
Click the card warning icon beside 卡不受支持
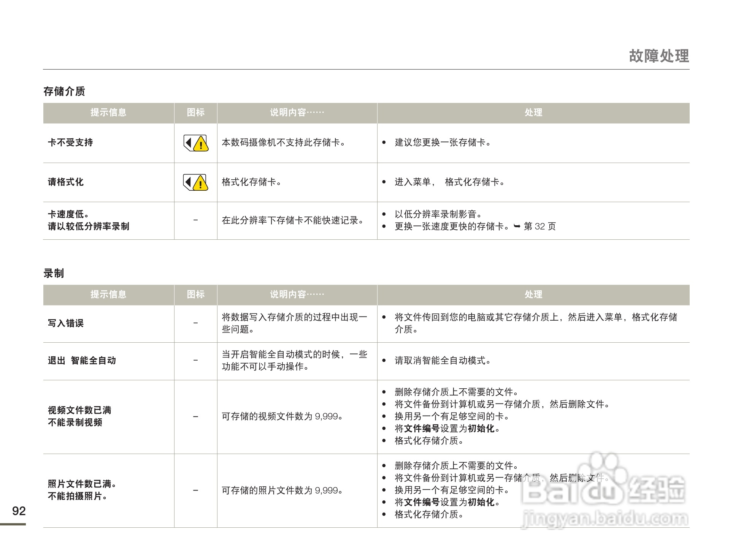[196, 143]
